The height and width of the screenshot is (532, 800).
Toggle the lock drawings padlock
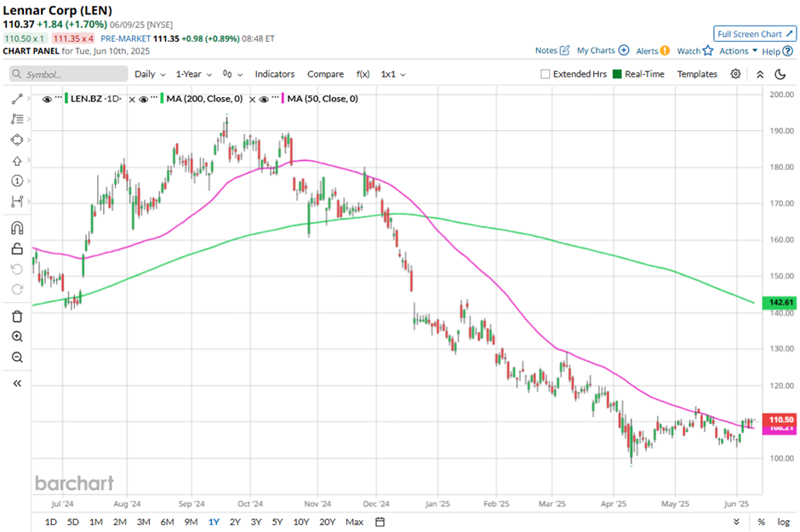pyautogui.click(x=17, y=249)
